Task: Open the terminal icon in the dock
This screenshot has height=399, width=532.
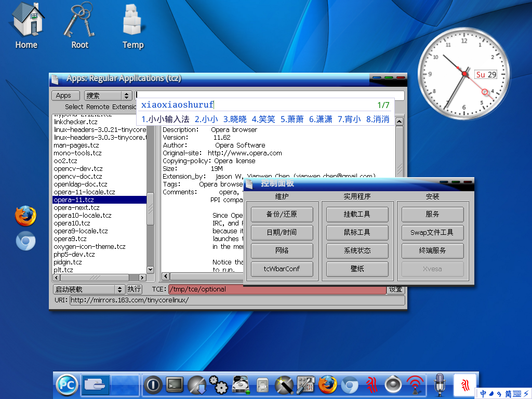Action: [x=175, y=385]
